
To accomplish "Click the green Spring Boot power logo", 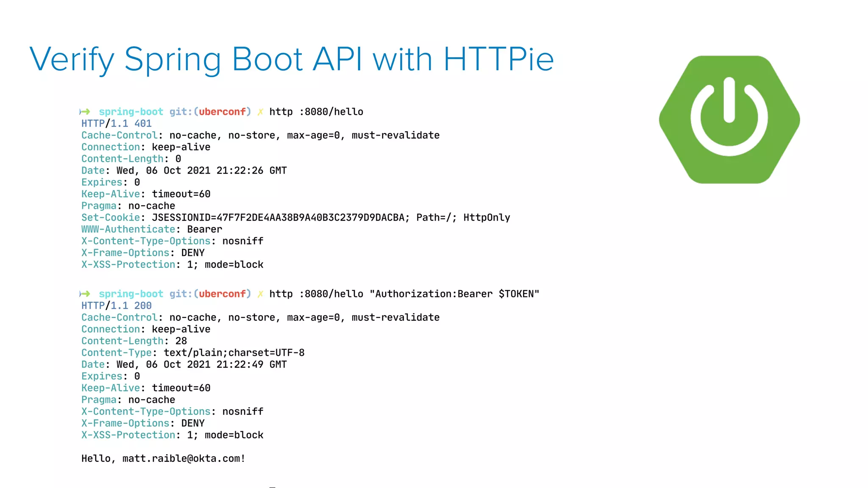I will (x=729, y=119).
